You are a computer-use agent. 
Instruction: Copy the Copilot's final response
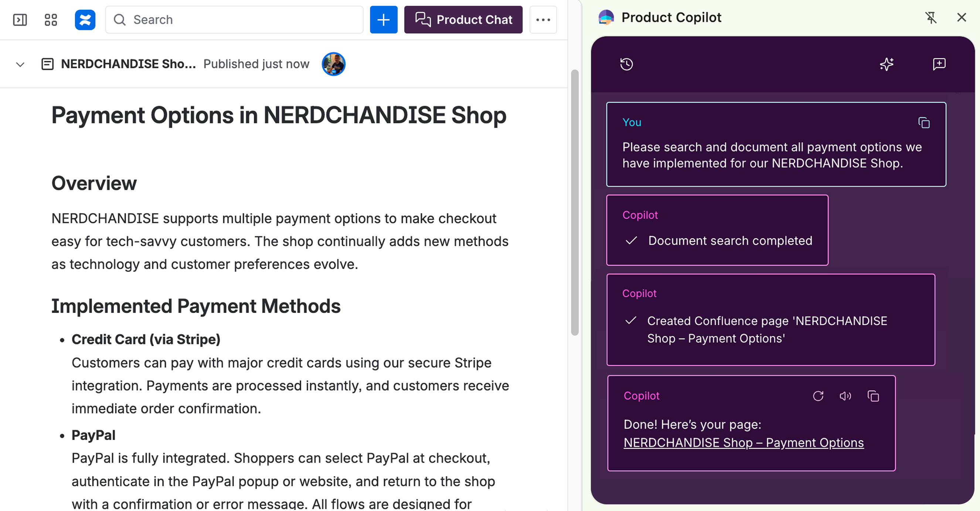(x=873, y=396)
